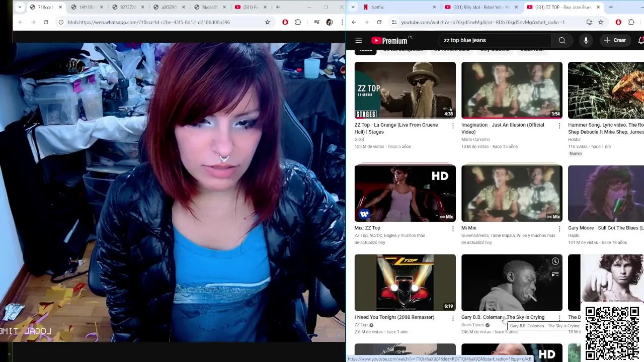Start voice search with the microphone
The height and width of the screenshot is (362, 644).
click(x=586, y=40)
